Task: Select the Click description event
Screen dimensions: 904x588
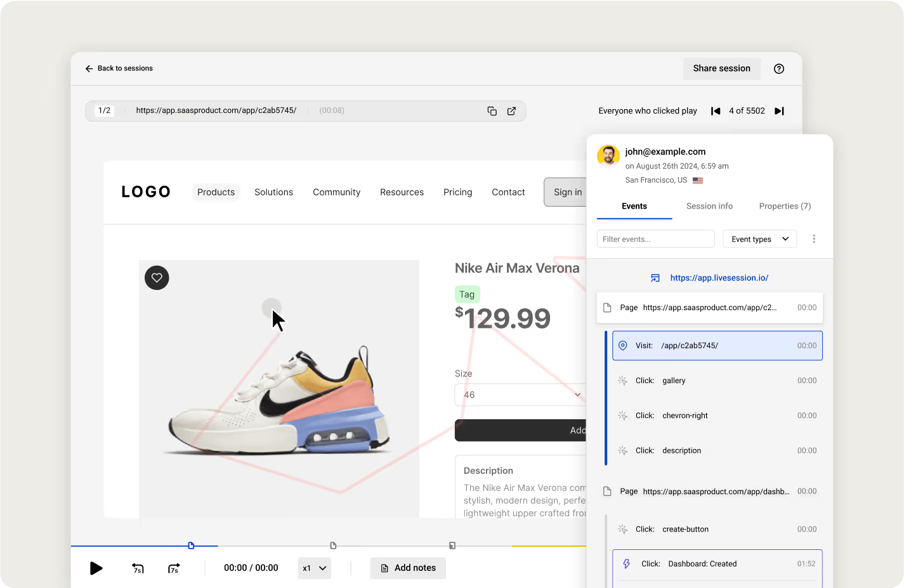Action: click(x=717, y=450)
